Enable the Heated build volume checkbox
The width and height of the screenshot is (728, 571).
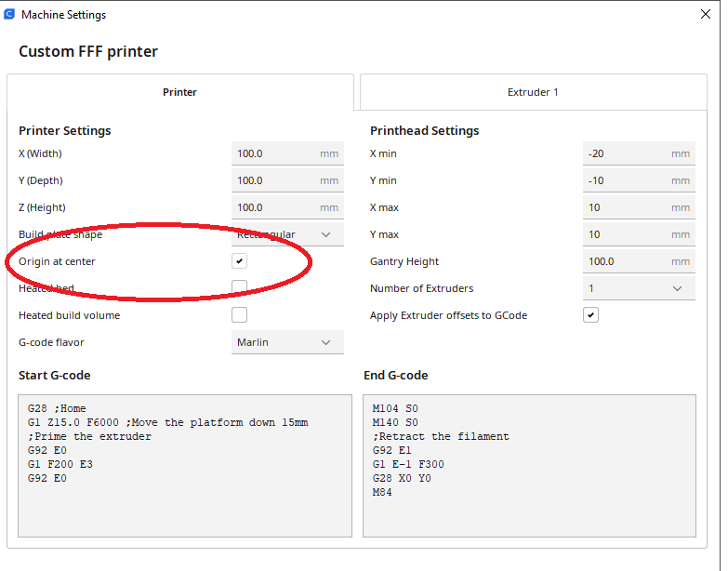click(x=240, y=315)
